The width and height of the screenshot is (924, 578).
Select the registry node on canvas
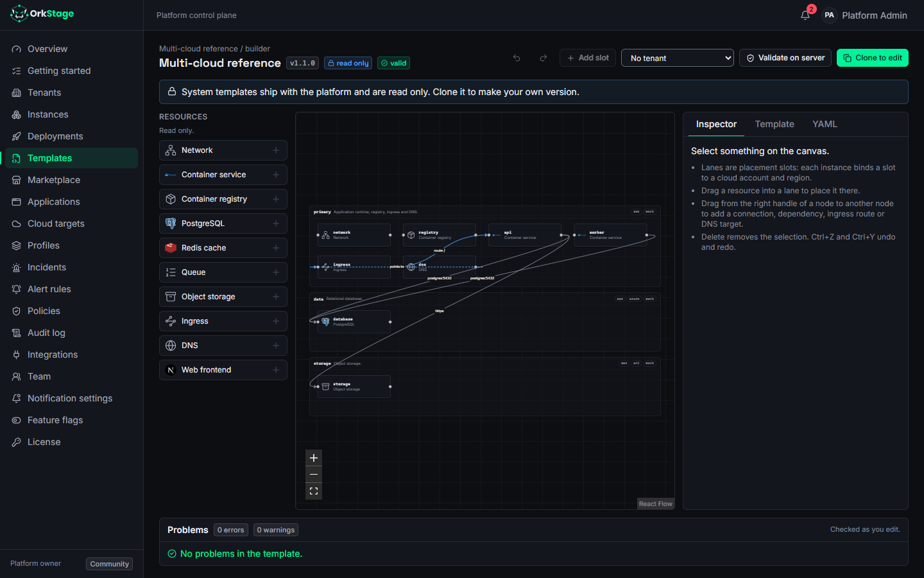point(440,235)
